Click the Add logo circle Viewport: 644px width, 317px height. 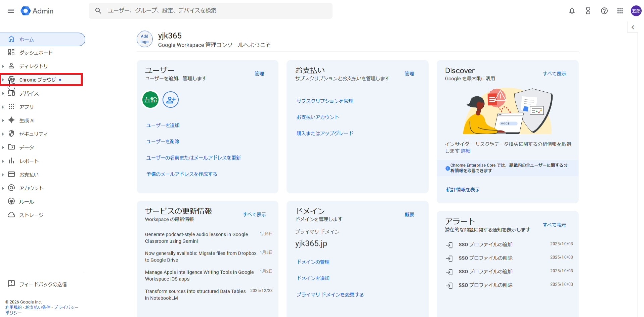click(145, 39)
